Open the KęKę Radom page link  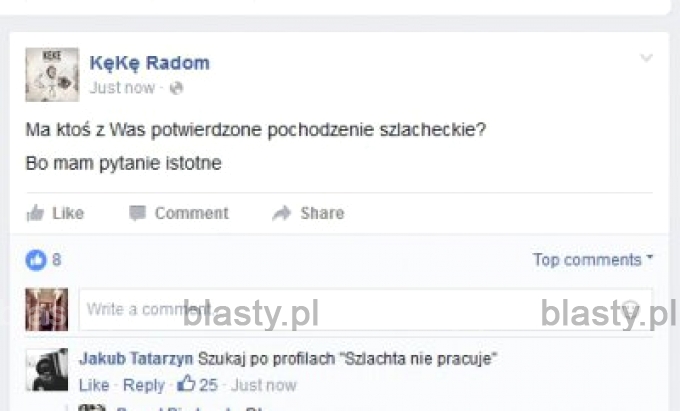(x=150, y=63)
